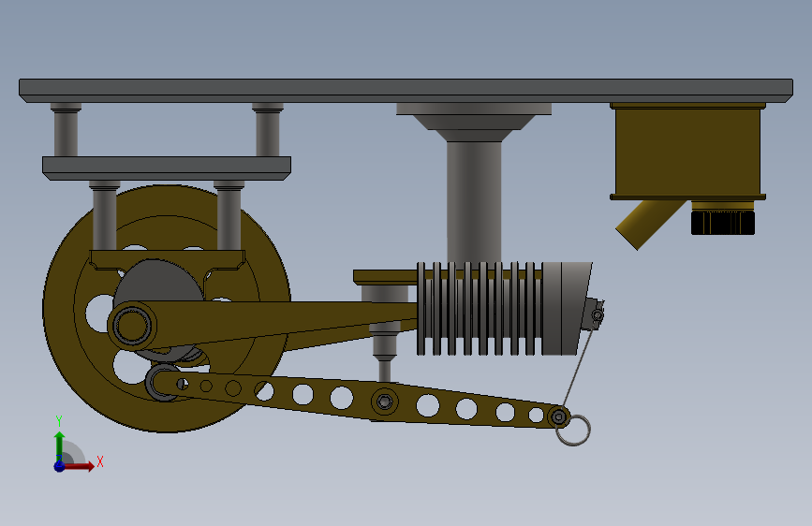Select the long gray top base plate
The image size is (812, 526).
(x=406, y=91)
